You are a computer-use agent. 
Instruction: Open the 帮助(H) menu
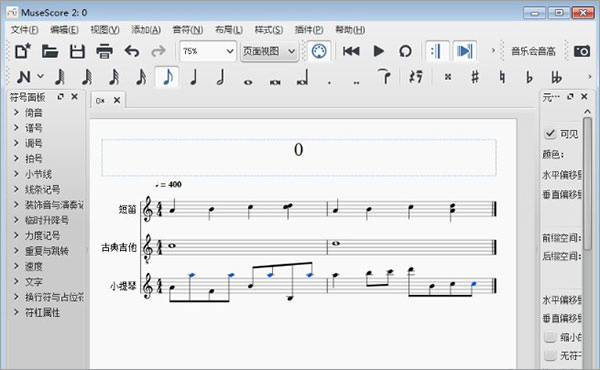(350, 29)
